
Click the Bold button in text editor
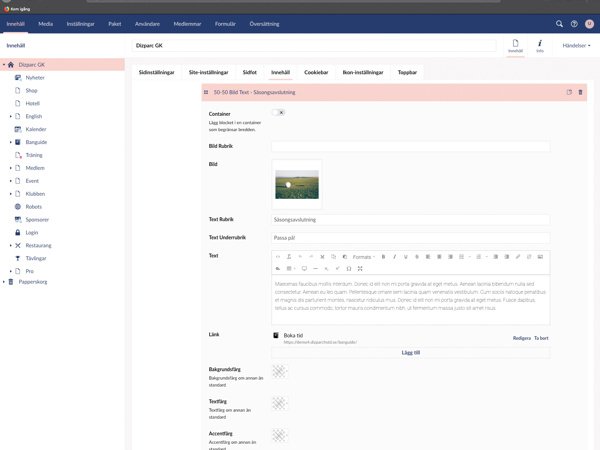click(x=383, y=257)
